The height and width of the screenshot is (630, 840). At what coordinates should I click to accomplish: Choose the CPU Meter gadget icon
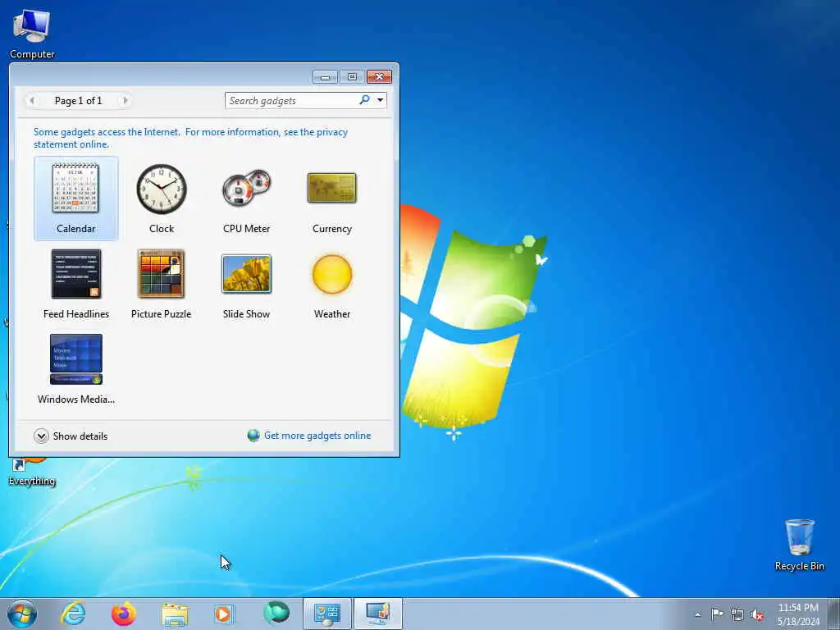pos(246,188)
